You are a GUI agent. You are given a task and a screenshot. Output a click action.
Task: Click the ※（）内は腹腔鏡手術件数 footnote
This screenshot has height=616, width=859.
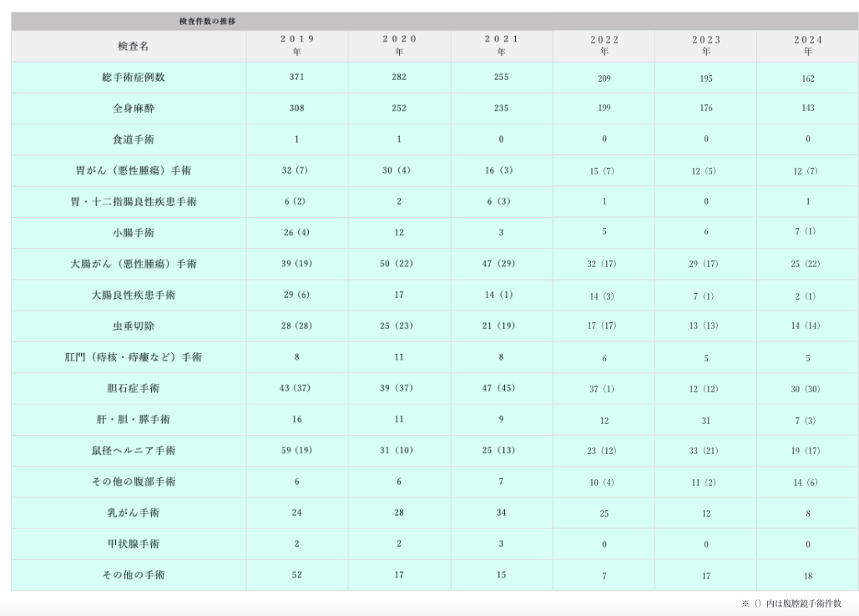pyautogui.click(x=791, y=603)
